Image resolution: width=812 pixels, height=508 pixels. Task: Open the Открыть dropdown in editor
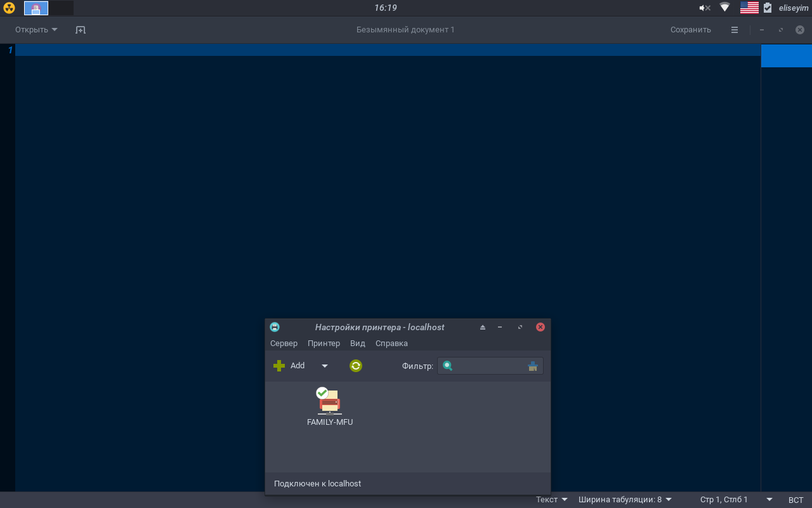pos(36,30)
